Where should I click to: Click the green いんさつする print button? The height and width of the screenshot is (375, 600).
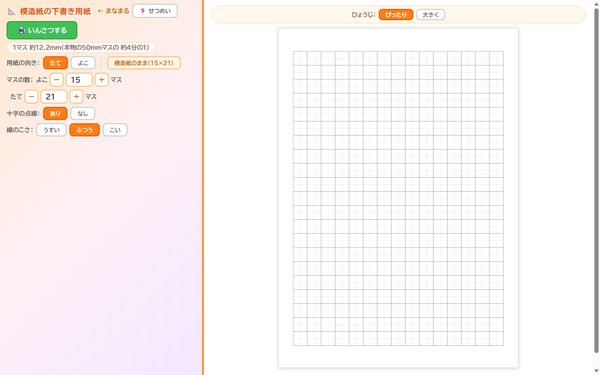point(42,30)
